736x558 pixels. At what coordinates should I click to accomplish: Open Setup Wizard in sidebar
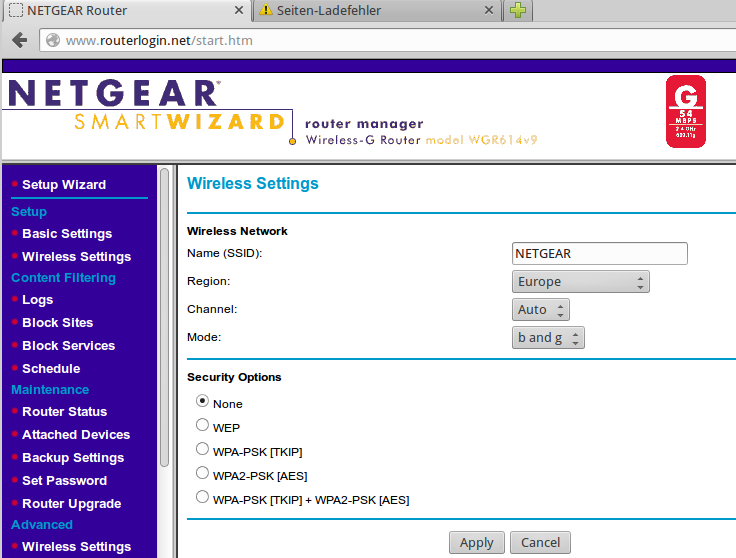point(64,184)
